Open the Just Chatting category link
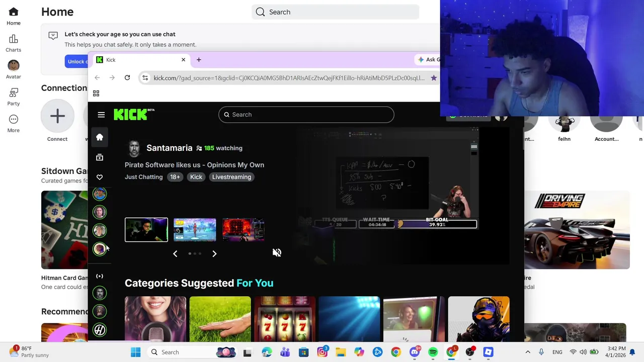Image resolution: width=644 pixels, height=362 pixels. click(x=144, y=177)
